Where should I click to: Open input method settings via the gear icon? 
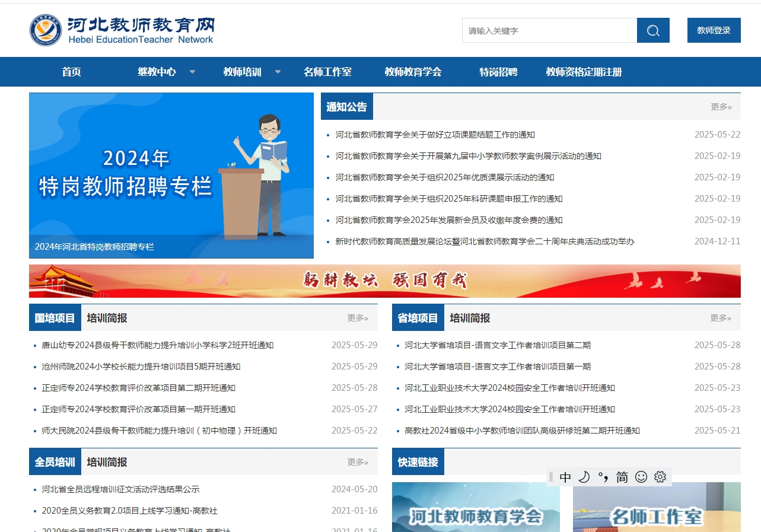click(x=659, y=476)
